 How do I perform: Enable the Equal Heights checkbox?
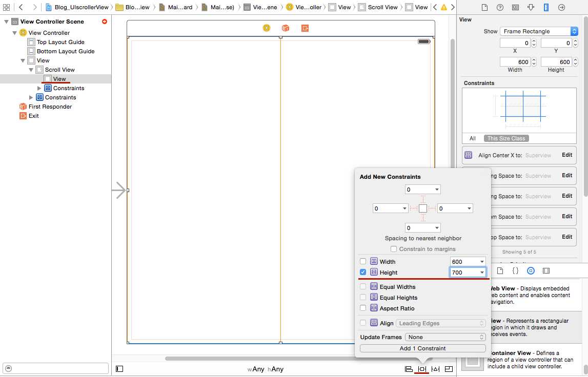(x=363, y=297)
